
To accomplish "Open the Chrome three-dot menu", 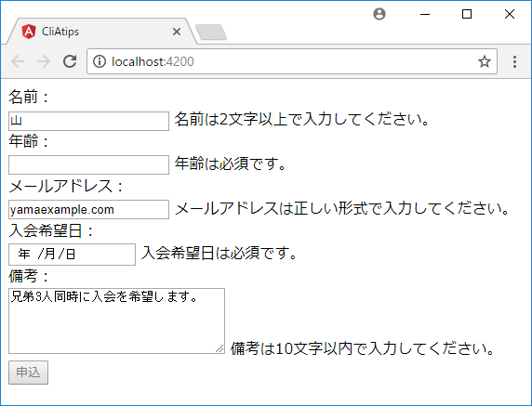I will click(x=514, y=61).
